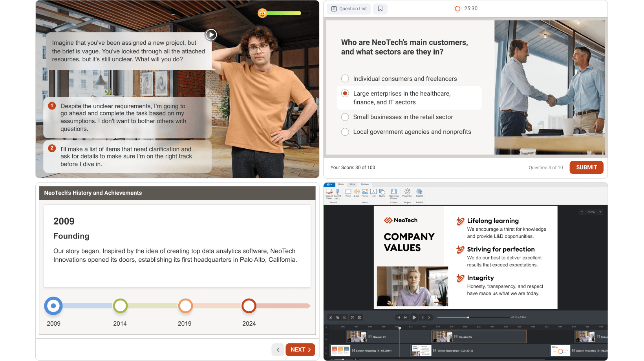Play the scenario dialogue audio icon
The image size is (644, 361).
coord(211,35)
